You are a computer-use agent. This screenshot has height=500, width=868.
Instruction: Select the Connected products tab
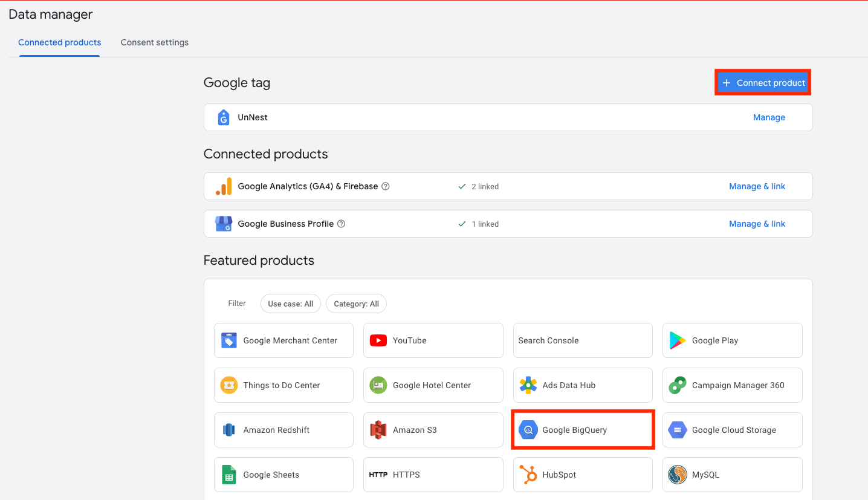59,42
